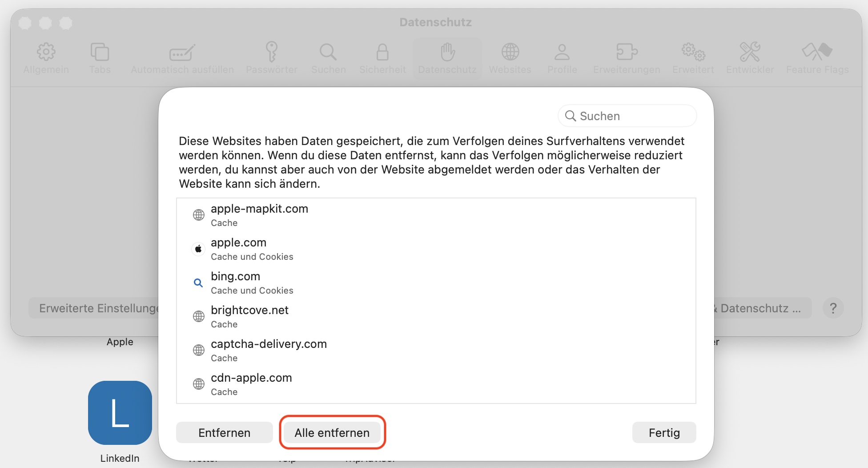Click the Cache label under captcha-delivery.com
The height and width of the screenshot is (468, 868).
224,358
